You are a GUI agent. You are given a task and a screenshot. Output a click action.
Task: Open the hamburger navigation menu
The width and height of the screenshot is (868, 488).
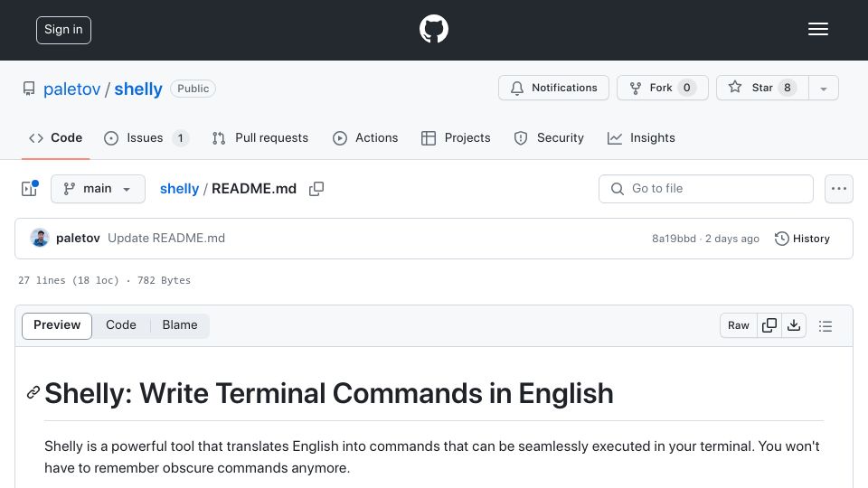[x=817, y=29]
